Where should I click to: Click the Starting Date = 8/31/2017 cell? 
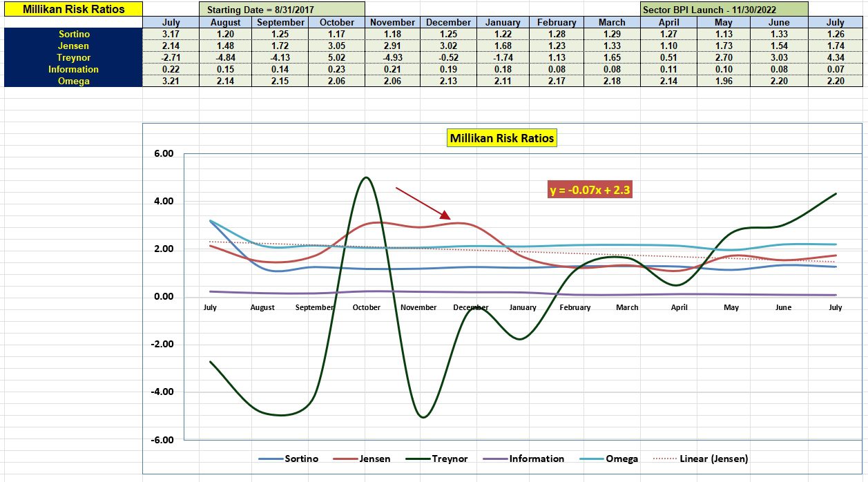[282, 10]
